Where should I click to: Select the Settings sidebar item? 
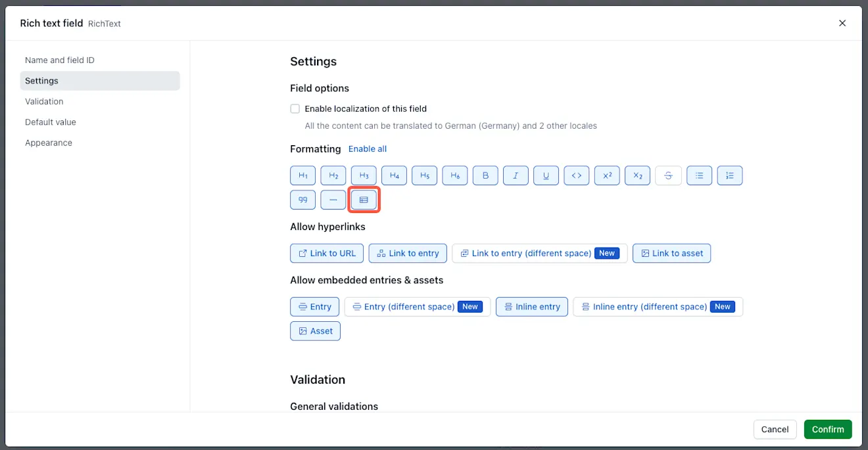pyautogui.click(x=100, y=81)
